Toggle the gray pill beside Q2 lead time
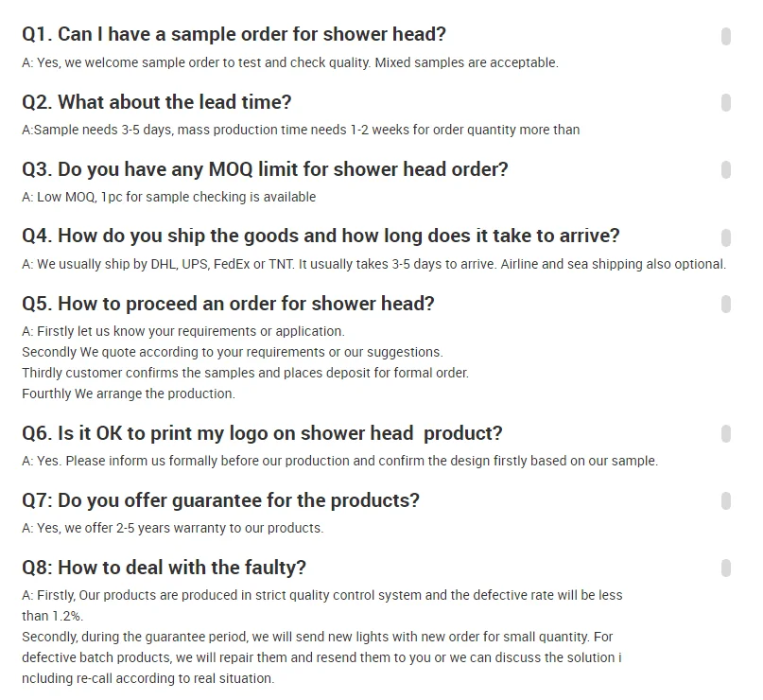Viewport: 763px width, 700px height. (726, 102)
